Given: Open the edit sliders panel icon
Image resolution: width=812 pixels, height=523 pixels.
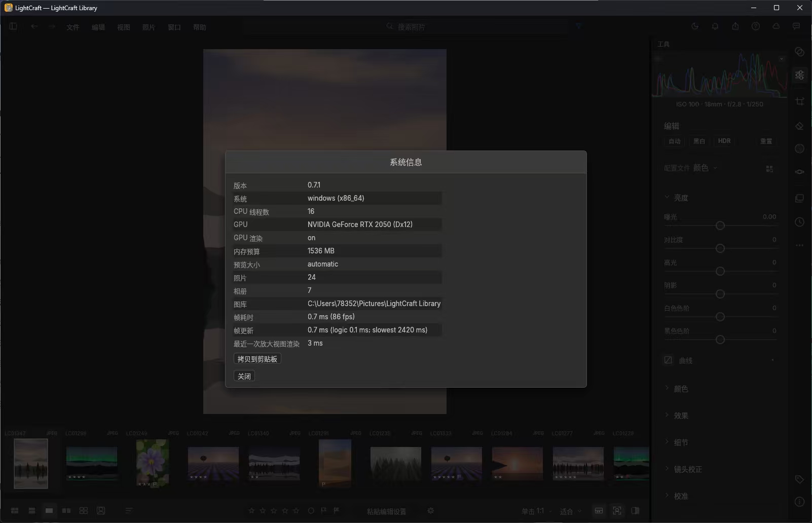Looking at the screenshot, I should (x=799, y=75).
